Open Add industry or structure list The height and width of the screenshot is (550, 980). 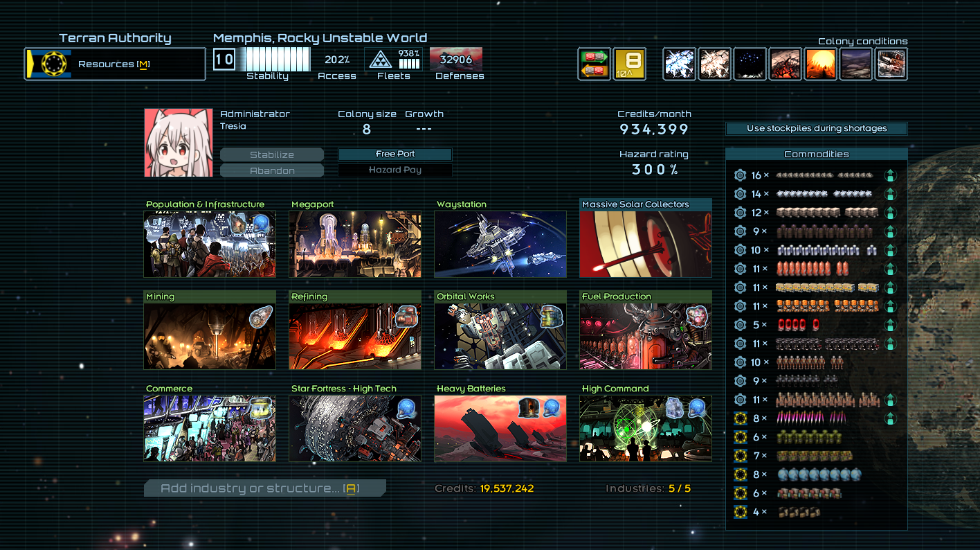[x=265, y=489]
